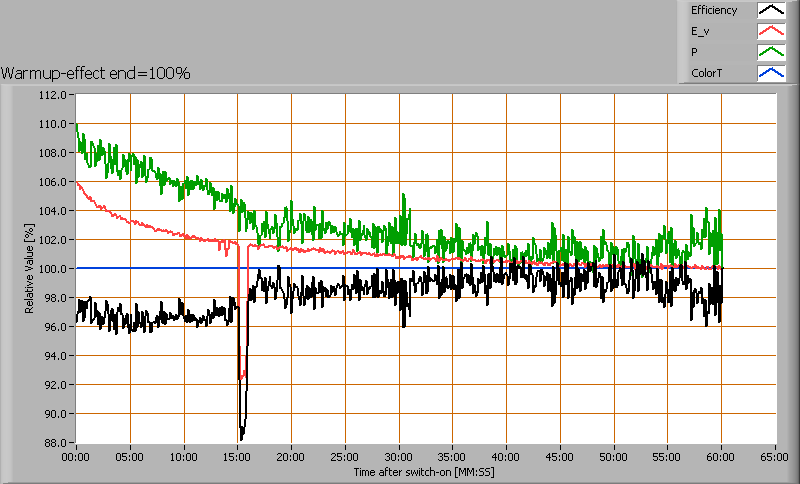Click the 15:00 x-axis tick label
Screen dimensions: 800x484
pyautogui.click(x=237, y=456)
